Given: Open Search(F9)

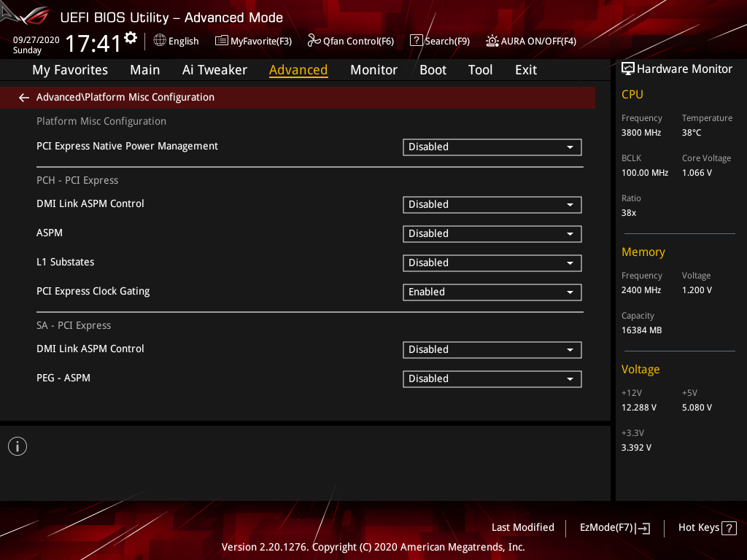Looking at the screenshot, I should [x=440, y=41].
